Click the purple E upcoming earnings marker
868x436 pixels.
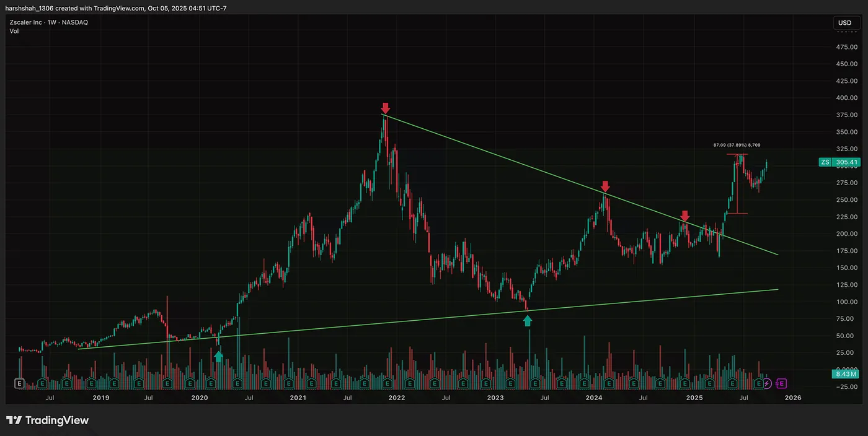click(x=781, y=383)
